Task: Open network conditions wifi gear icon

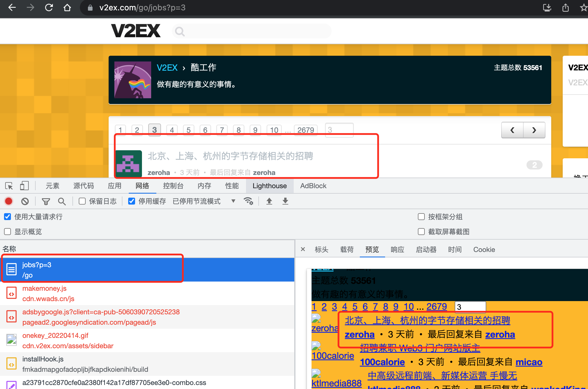Action: 248,201
